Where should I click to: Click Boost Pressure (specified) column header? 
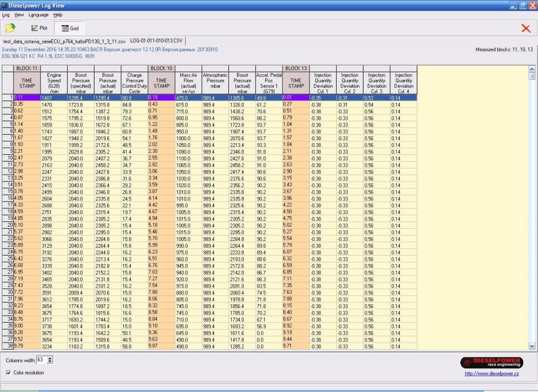point(80,83)
